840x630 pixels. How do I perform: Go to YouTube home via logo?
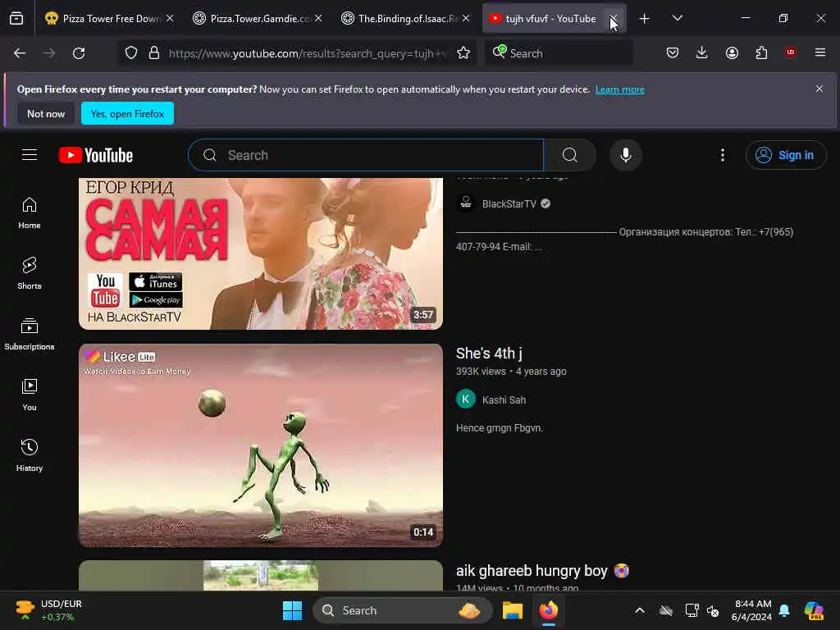point(96,155)
